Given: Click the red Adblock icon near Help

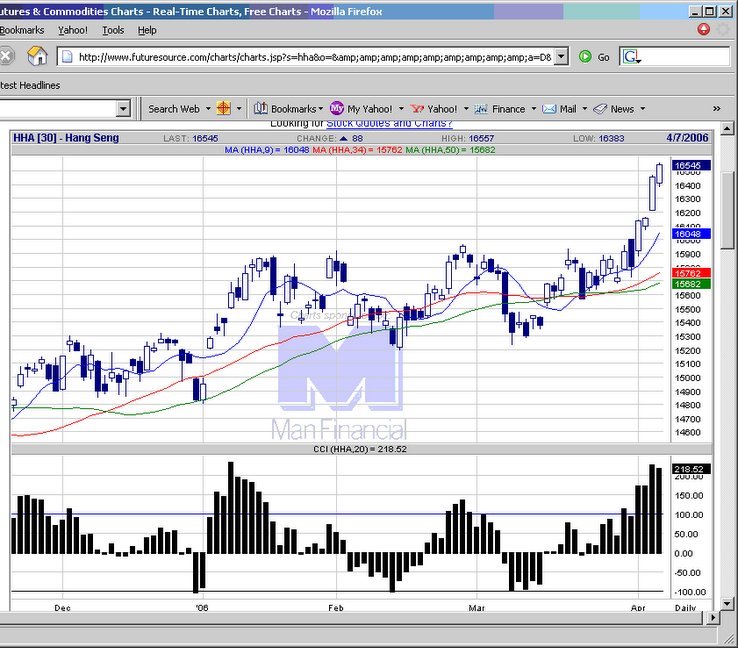Looking at the screenshot, I should point(703,30).
